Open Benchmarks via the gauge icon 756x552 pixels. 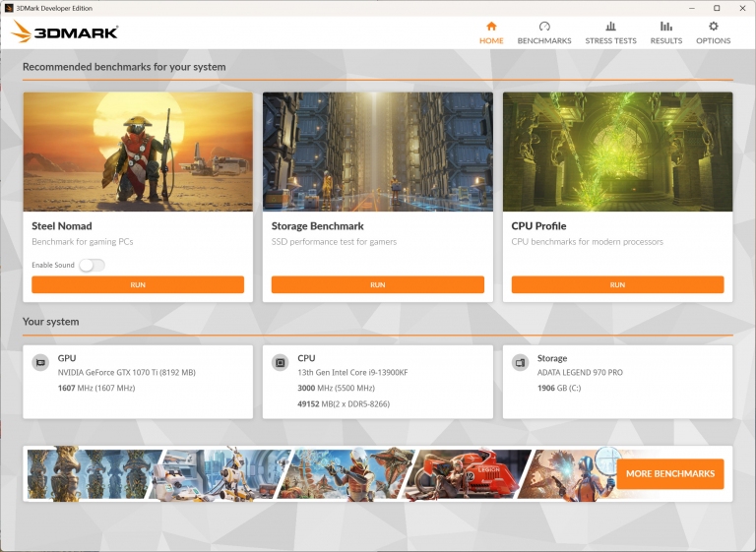click(x=544, y=27)
